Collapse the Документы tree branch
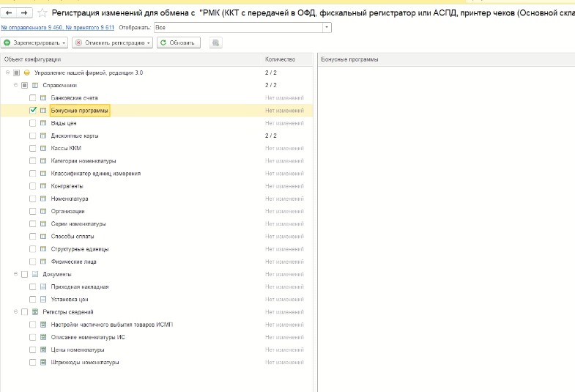Image resolution: width=575 pixels, height=392 pixels. [x=15, y=274]
